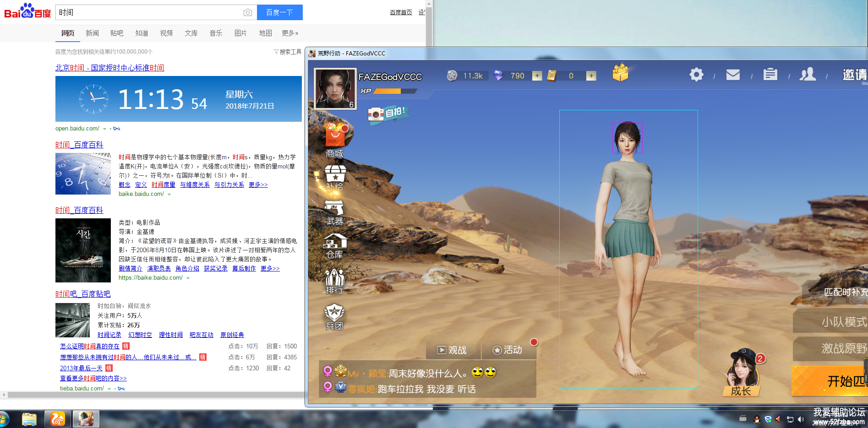Open the 时间度量 sub-link
Image resolution: width=868 pixels, height=428 pixels.
163,184
